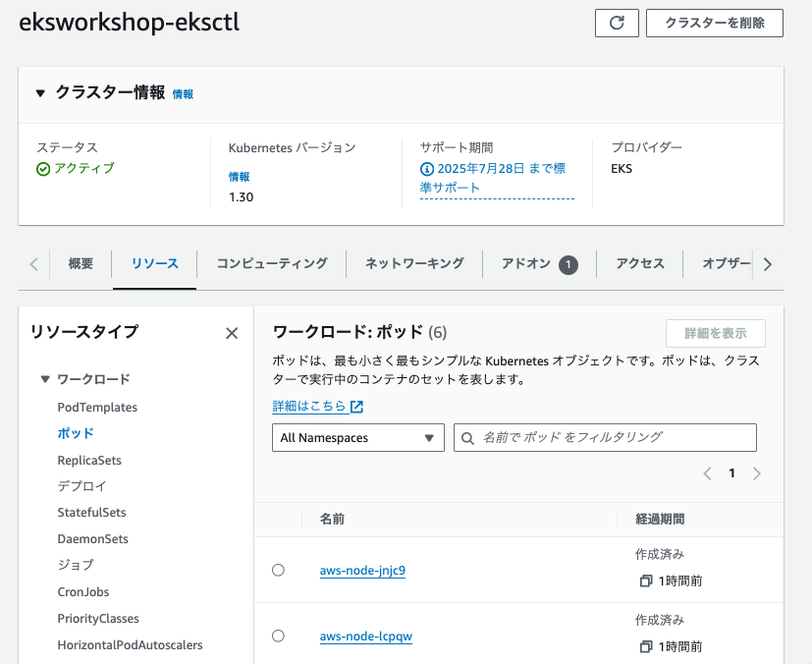Go to the next pods page

tap(757, 473)
